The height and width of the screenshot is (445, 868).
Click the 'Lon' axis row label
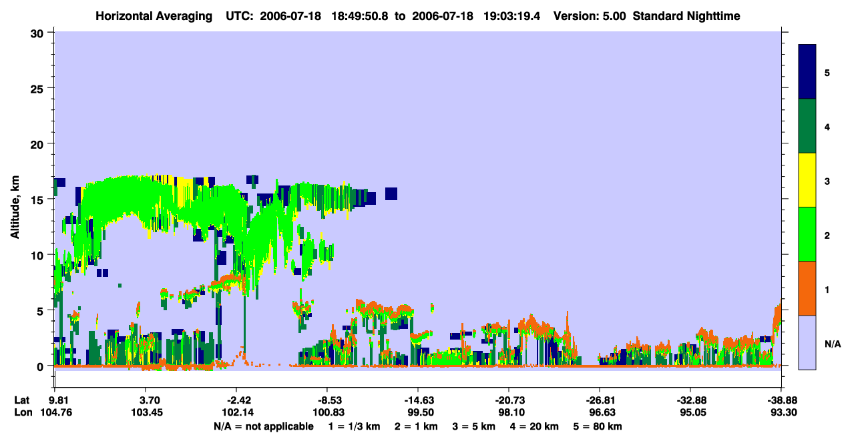pos(23,412)
